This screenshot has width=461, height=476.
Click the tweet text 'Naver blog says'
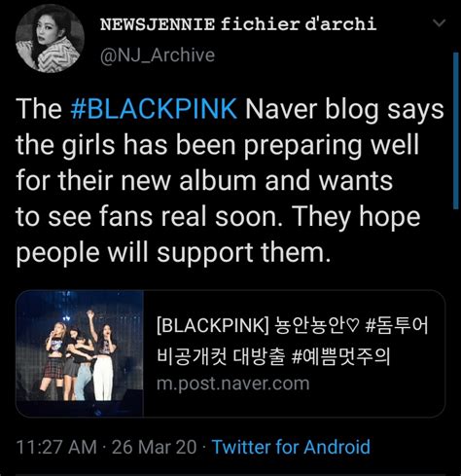344,109
